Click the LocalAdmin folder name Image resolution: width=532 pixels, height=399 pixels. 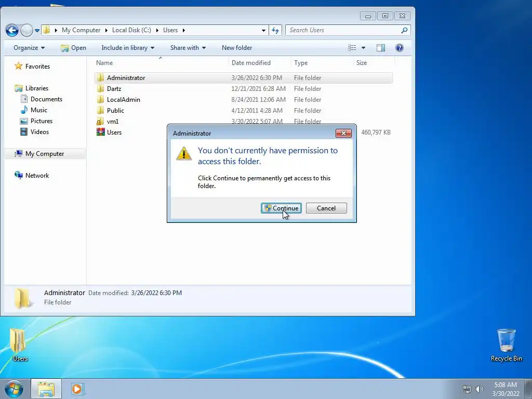[x=124, y=99]
